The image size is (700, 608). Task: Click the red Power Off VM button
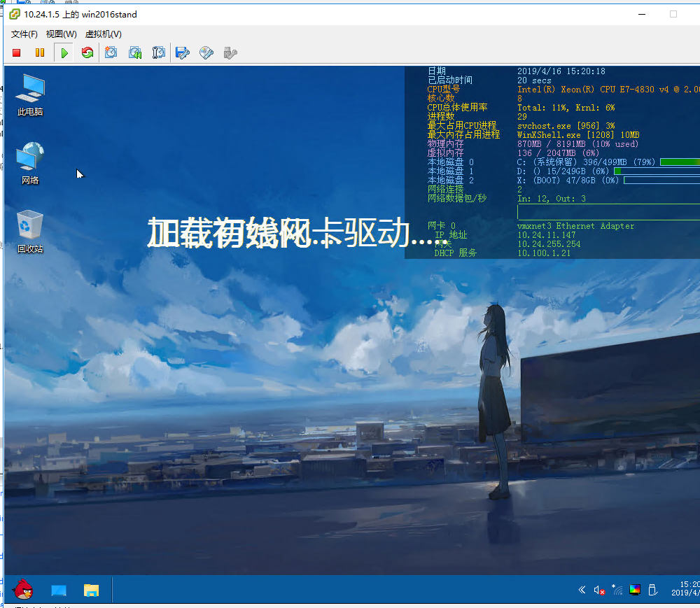coord(17,52)
